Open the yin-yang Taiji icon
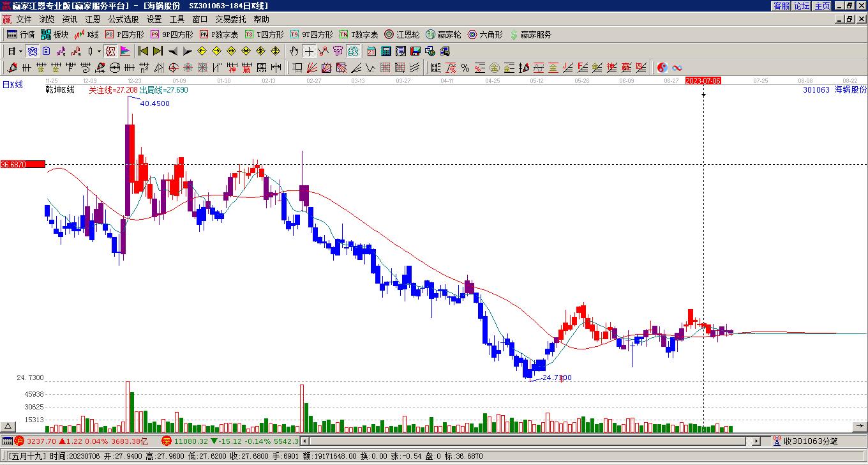Viewport: 868px width, 465px height. (662, 68)
